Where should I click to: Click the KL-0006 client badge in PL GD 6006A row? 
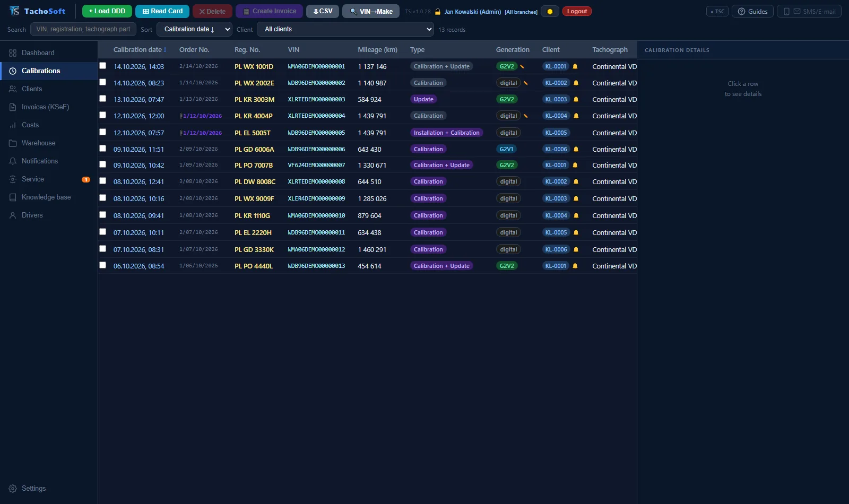point(556,149)
